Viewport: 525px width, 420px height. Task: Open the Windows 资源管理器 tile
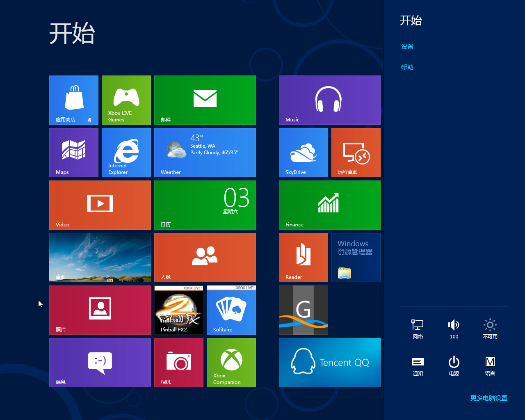(356, 258)
